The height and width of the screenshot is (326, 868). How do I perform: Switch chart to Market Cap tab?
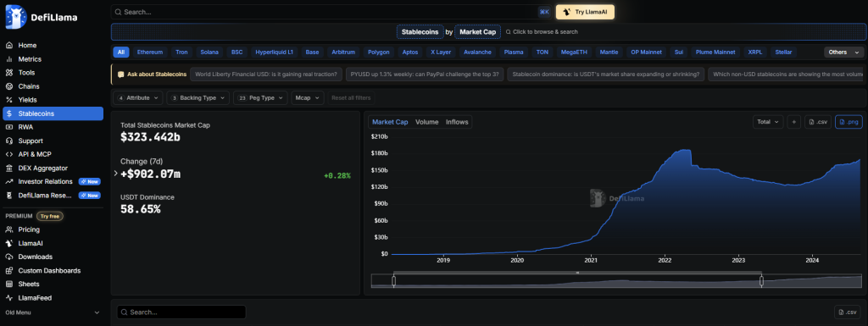click(x=390, y=122)
